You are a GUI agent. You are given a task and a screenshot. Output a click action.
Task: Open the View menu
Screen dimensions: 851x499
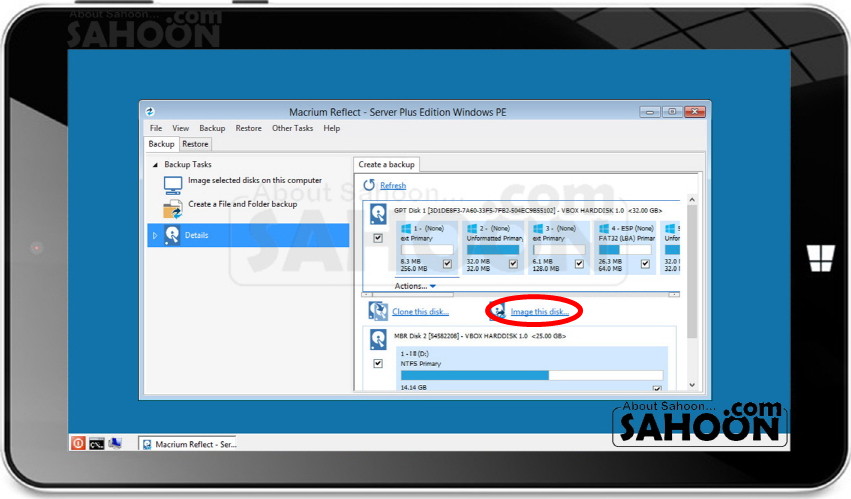(181, 128)
